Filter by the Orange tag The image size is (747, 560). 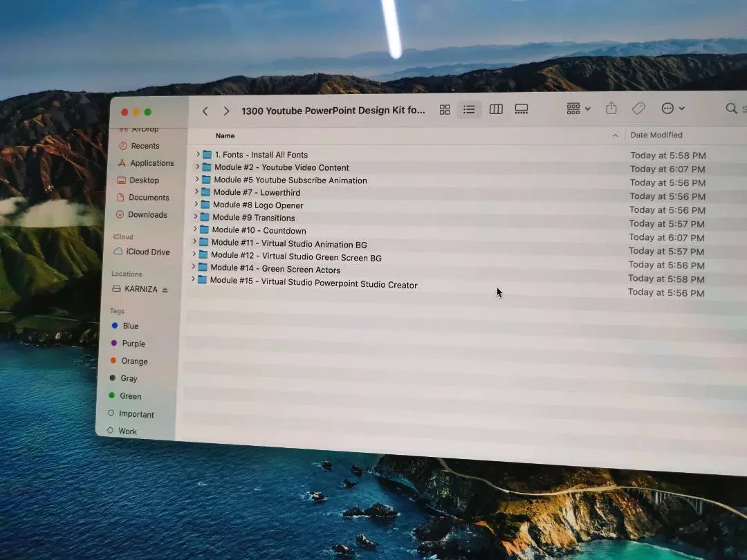(129, 361)
